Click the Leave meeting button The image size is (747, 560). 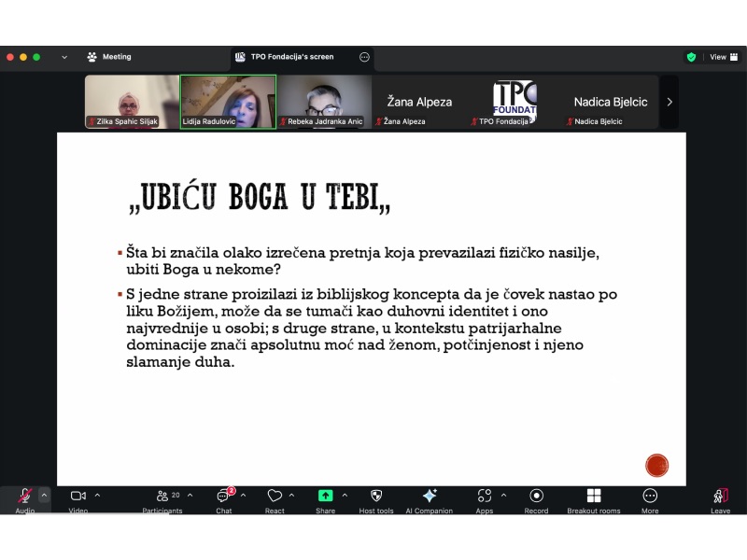point(720,497)
